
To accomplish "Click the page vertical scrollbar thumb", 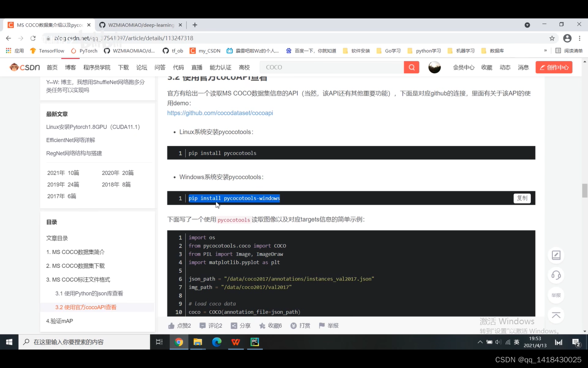I will (585, 191).
